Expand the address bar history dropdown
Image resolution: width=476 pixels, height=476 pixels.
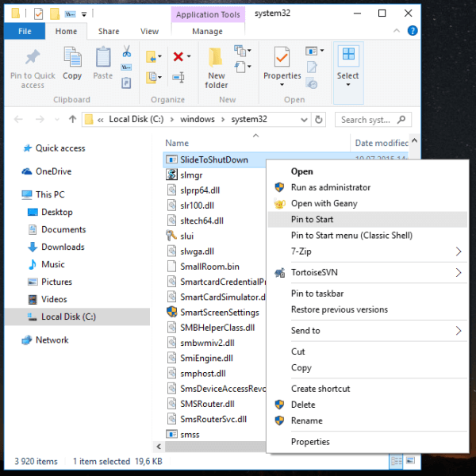click(304, 120)
